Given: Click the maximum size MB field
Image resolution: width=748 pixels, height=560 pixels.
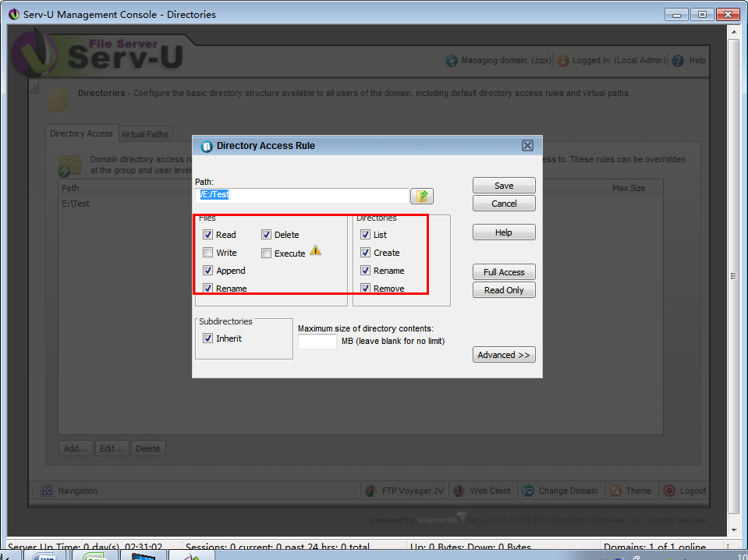Looking at the screenshot, I should pyautogui.click(x=317, y=342).
